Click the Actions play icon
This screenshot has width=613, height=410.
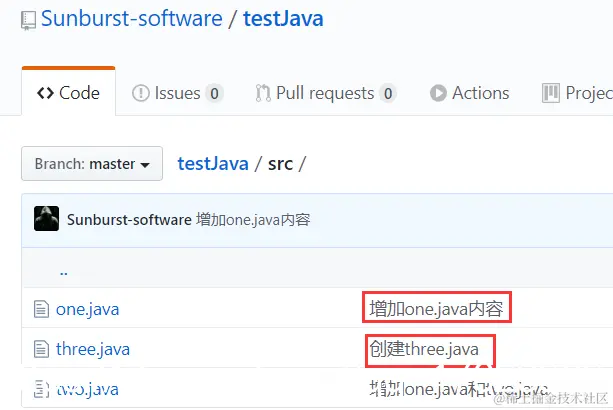(438, 93)
